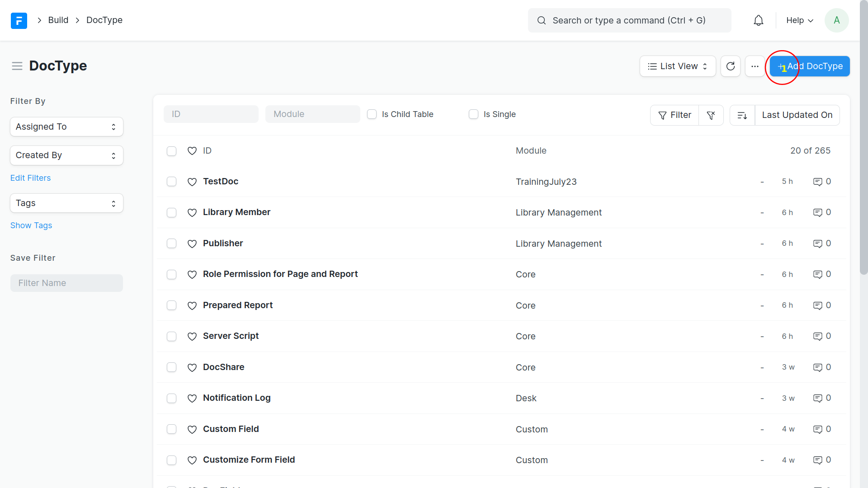The width and height of the screenshot is (868, 488).
Task: Like the TestDoc row heart icon
Action: 192,182
